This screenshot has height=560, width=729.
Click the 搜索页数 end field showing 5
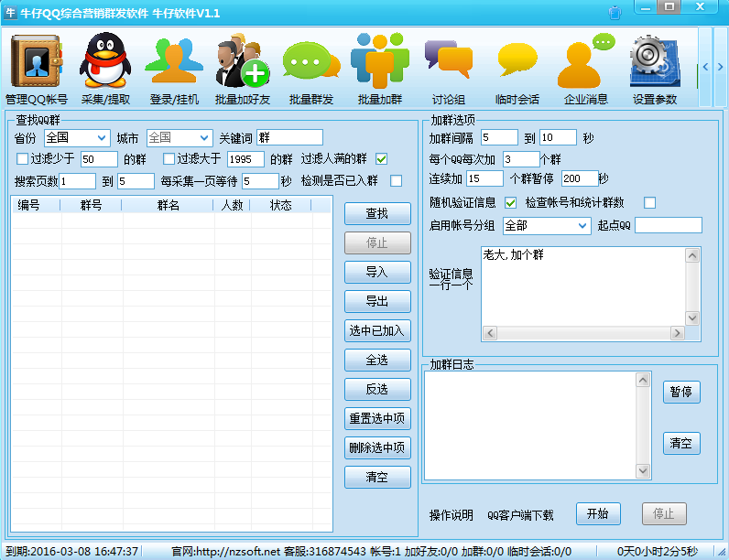pos(136,181)
